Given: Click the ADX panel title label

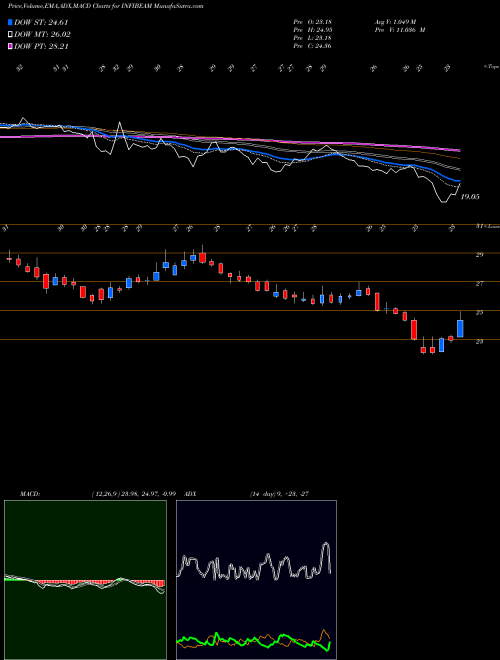Looking at the screenshot, I should coord(190,494).
